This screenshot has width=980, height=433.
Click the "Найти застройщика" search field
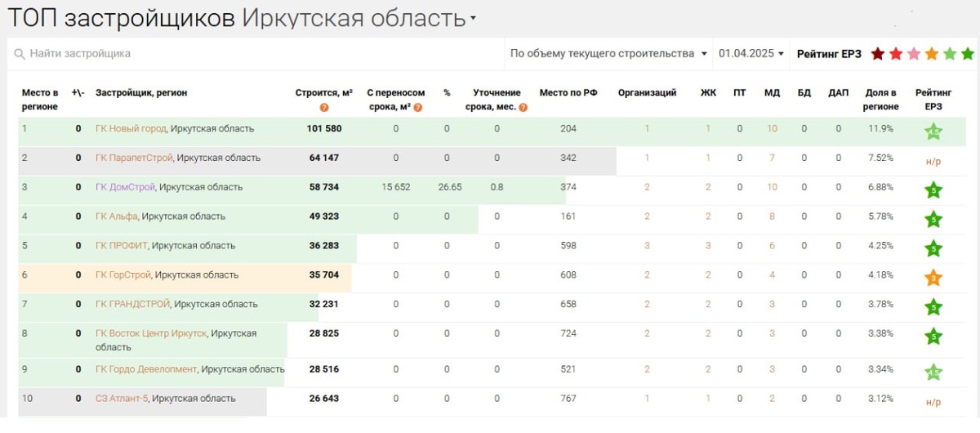point(256,54)
